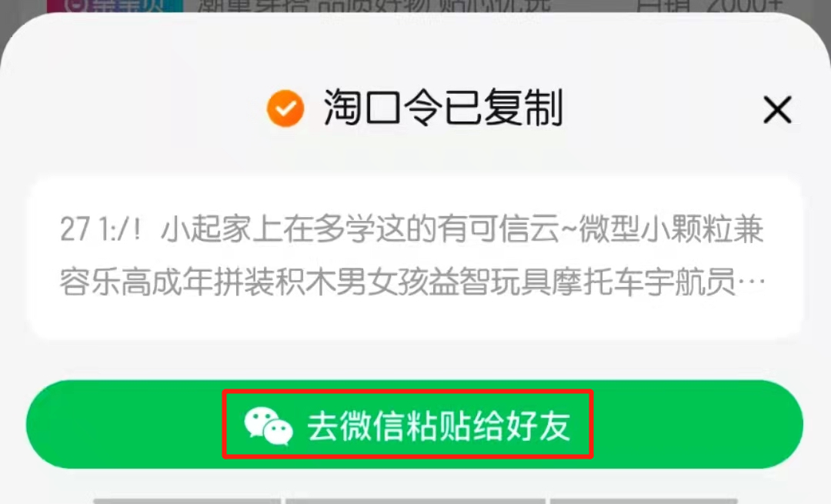Tap the WeChat logo on green button
The width and height of the screenshot is (831, 504).
269,426
